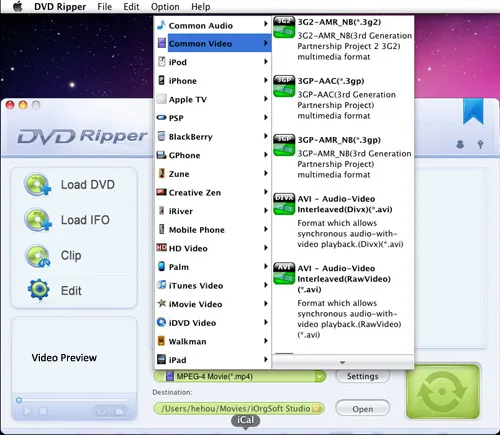The height and width of the screenshot is (435, 500).
Task: Expand the iTunes Video submenu arrow
Action: click(x=266, y=285)
